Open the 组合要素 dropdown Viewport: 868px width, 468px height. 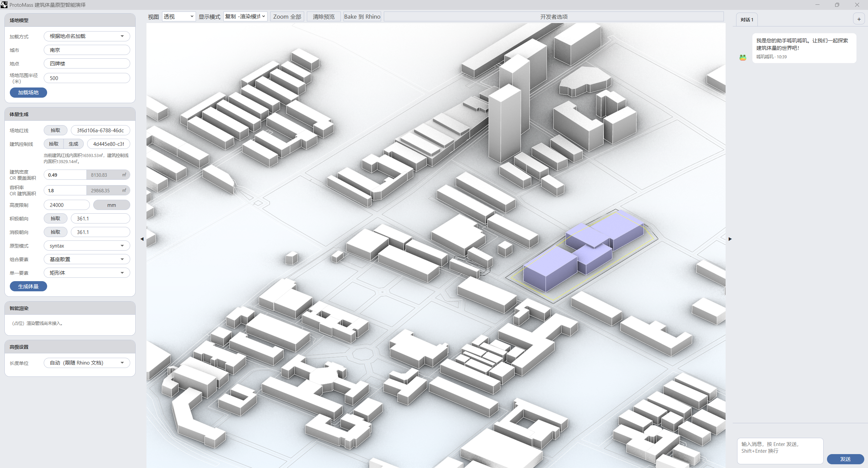87,259
